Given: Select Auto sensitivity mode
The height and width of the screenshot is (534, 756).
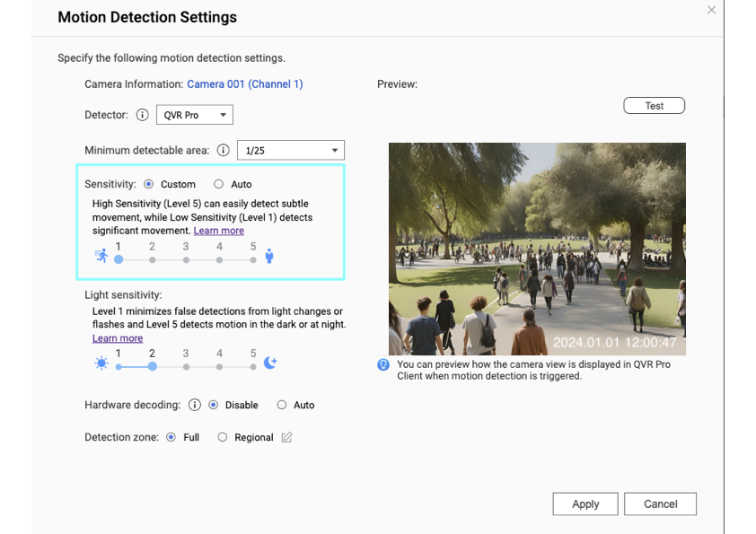Looking at the screenshot, I should (x=218, y=184).
